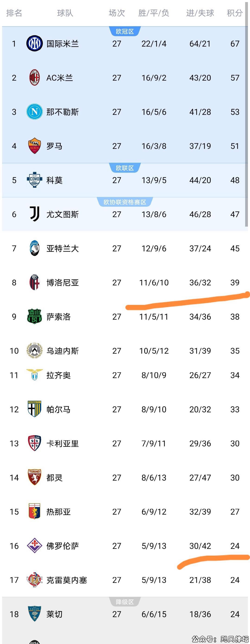Click the 排名 column header
250x644 pixels.
[14, 13]
